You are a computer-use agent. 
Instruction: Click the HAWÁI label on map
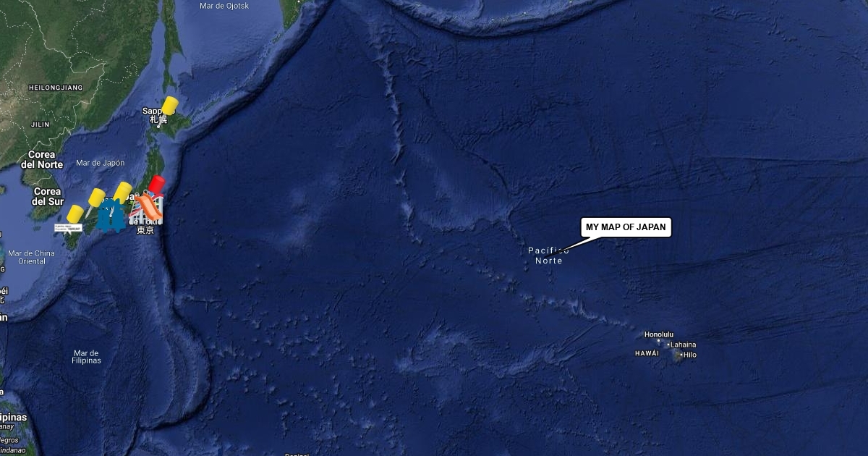tap(647, 353)
